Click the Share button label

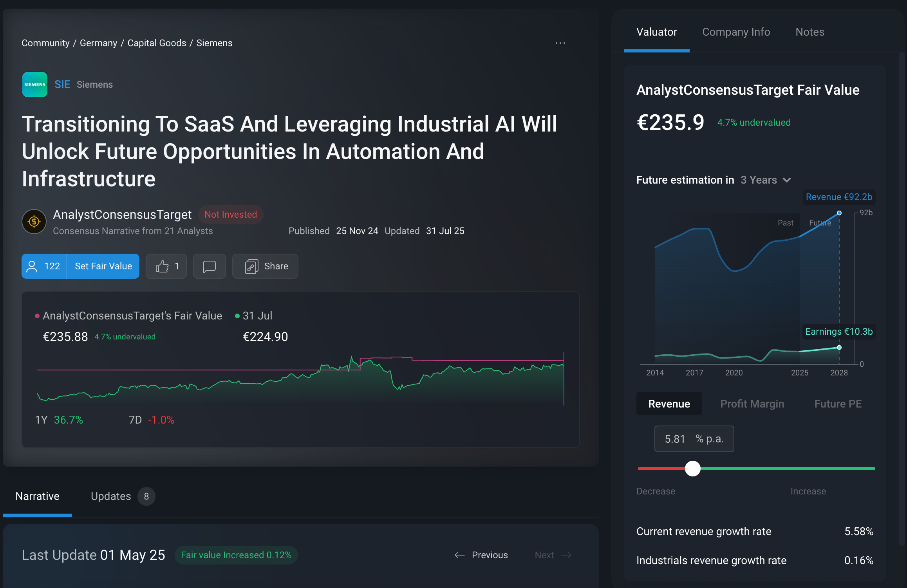click(276, 266)
